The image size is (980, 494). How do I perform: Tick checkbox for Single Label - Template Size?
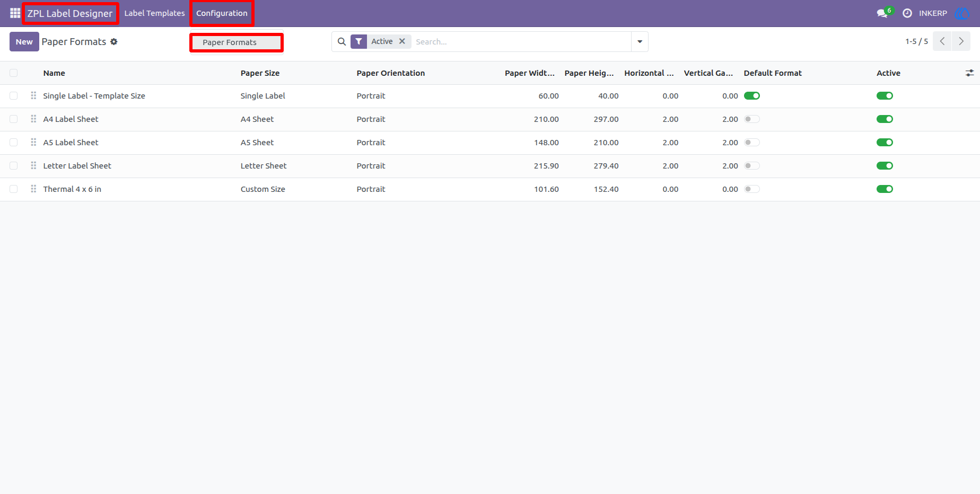tap(14, 96)
